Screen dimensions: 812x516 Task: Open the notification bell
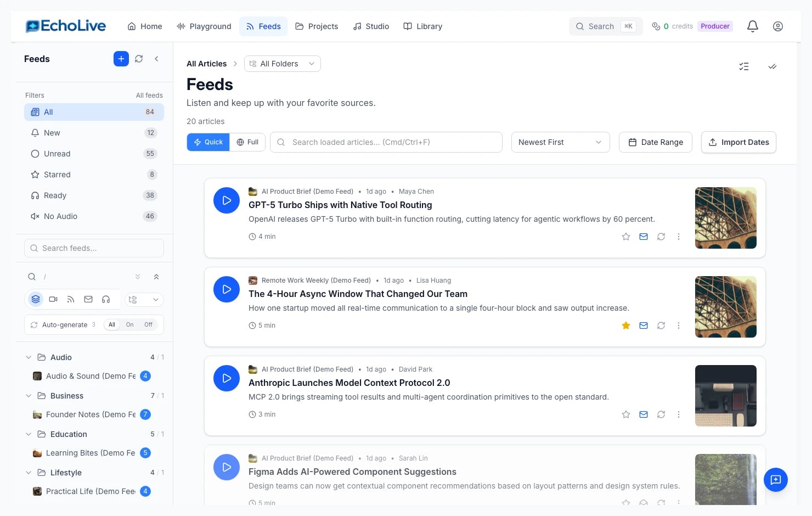coord(752,26)
